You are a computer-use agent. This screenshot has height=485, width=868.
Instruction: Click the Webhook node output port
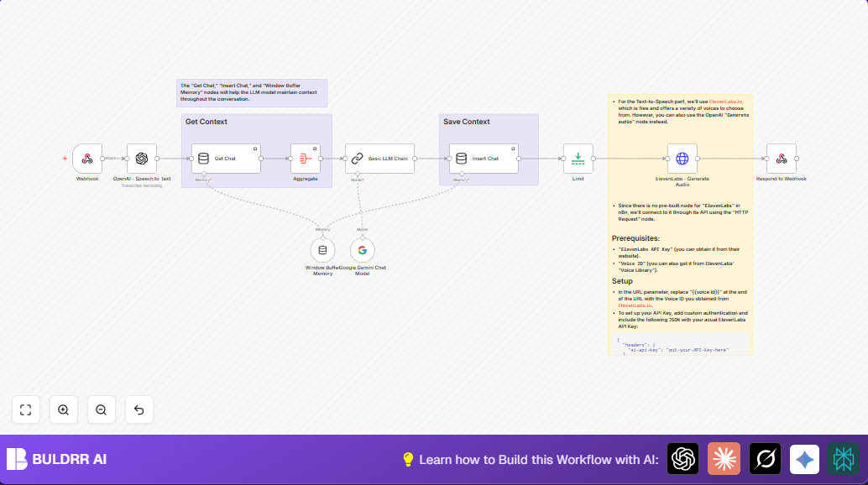(102, 159)
